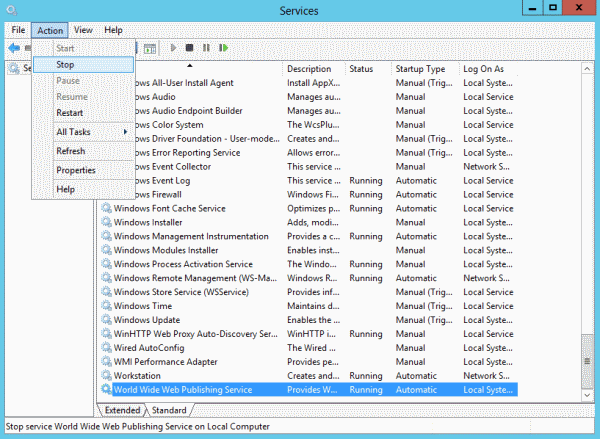Viewport: 600px width, 439px height.
Task: Click the blue Back arrow in toolbar
Action: [x=14, y=48]
